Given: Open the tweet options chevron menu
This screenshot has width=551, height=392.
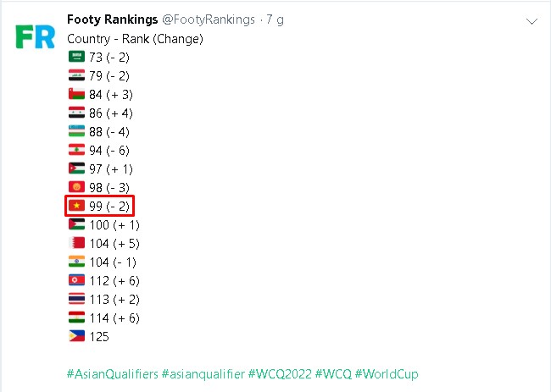Looking at the screenshot, I should [x=532, y=21].
